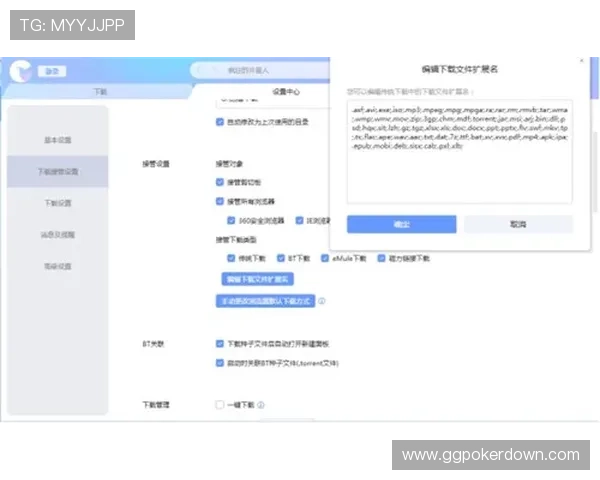This screenshot has width=600, height=480.
Task: Toggle 启动时关联BT种子文件 checkbox
Action: [220, 363]
